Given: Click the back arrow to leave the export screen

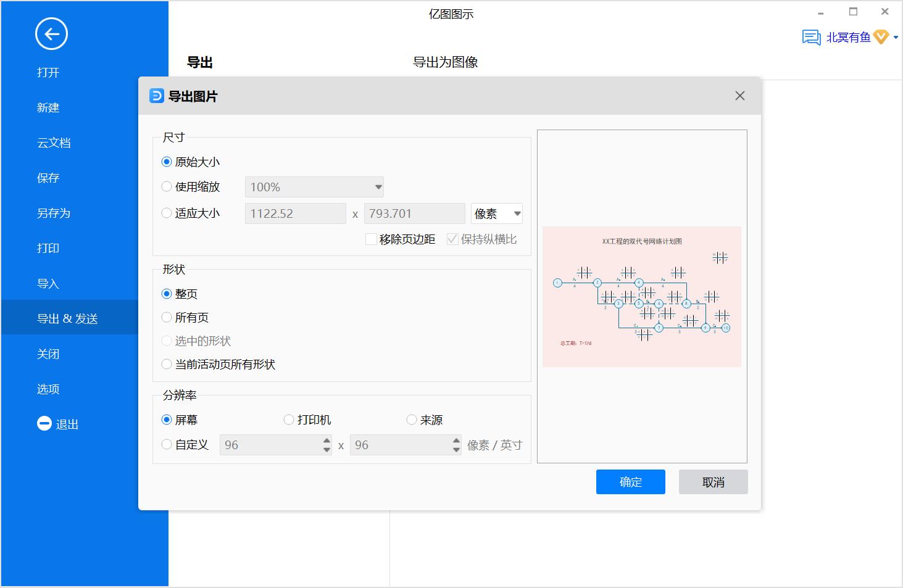Looking at the screenshot, I should [52, 34].
